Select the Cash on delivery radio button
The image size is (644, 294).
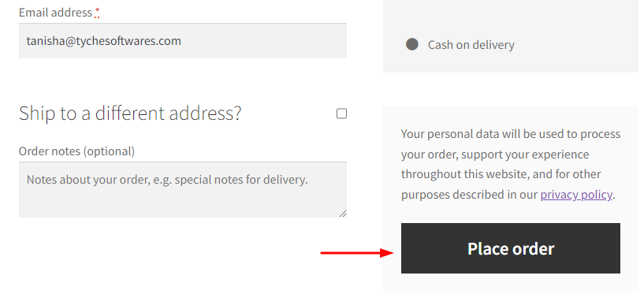[412, 44]
